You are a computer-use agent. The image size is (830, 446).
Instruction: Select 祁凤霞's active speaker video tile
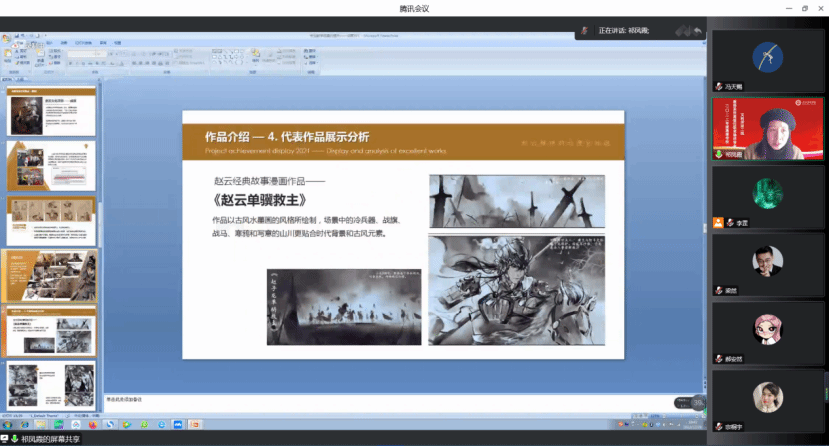coord(768,129)
